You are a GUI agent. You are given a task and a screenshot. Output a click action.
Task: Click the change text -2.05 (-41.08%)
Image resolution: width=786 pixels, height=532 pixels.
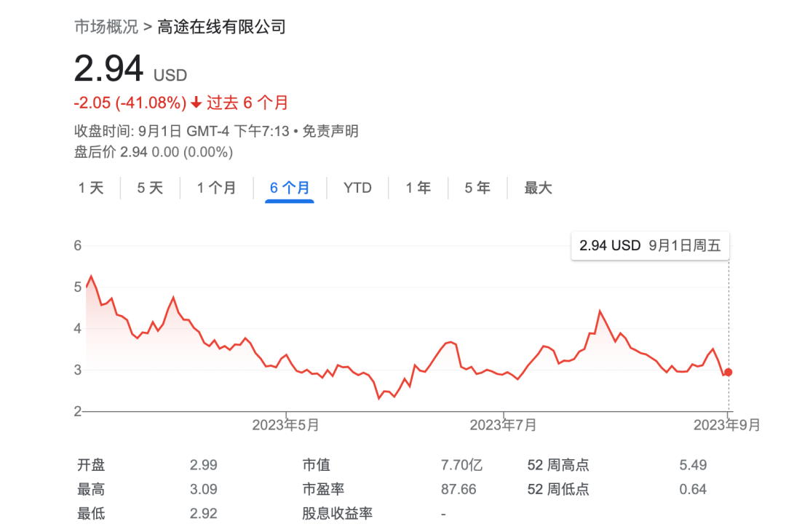point(130,103)
